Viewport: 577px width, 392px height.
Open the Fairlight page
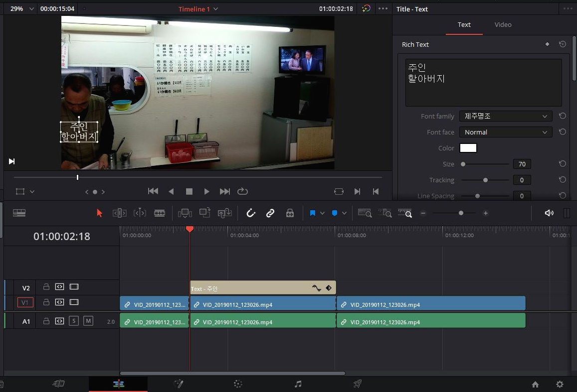[298, 384]
